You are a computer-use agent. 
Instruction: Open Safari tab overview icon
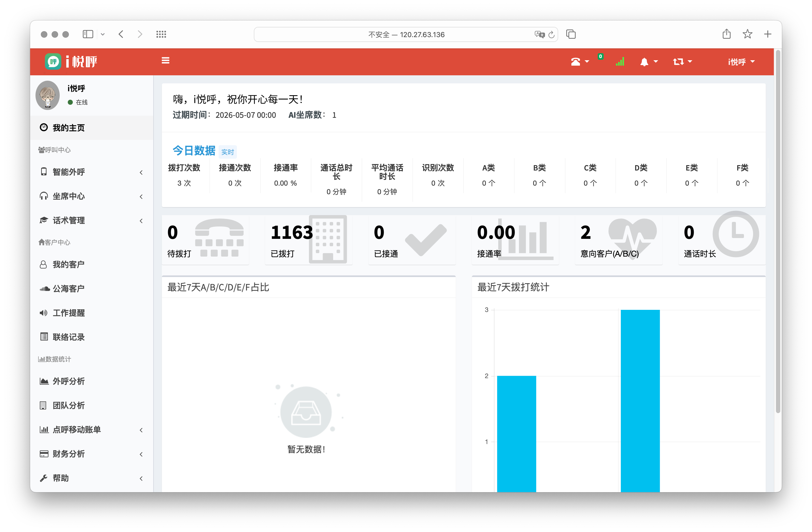click(x=571, y=34)
